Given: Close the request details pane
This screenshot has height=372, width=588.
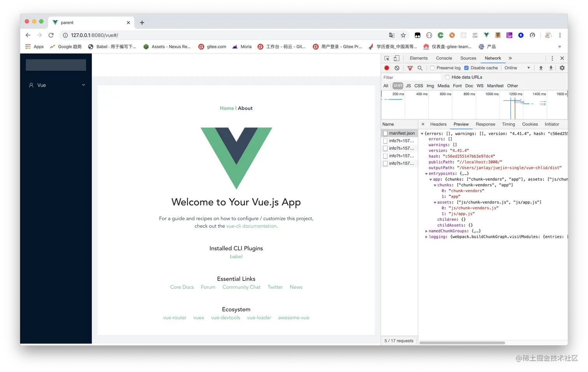Looking at the screenshot, I should click(x=423, y=124).
